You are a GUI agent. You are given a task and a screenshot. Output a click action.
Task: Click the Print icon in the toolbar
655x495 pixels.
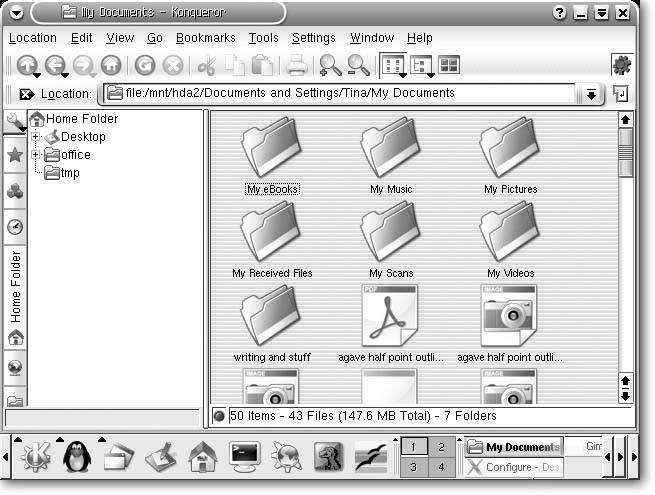297,66
